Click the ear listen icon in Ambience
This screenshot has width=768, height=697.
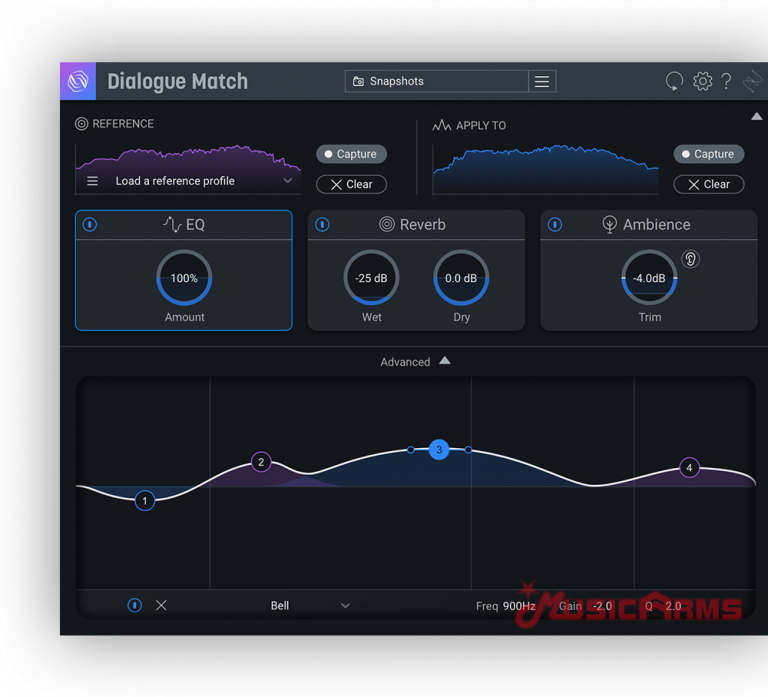(690, 259)
